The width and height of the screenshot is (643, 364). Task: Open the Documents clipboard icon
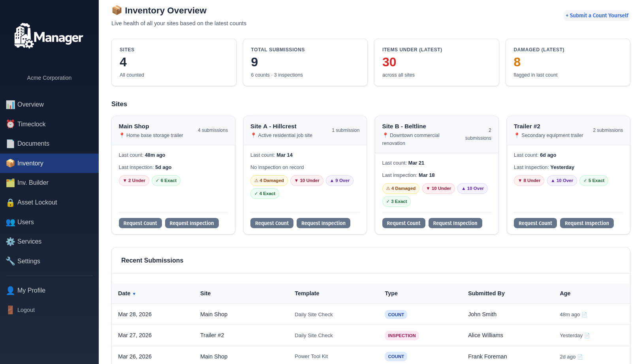(x=10, y=144)
